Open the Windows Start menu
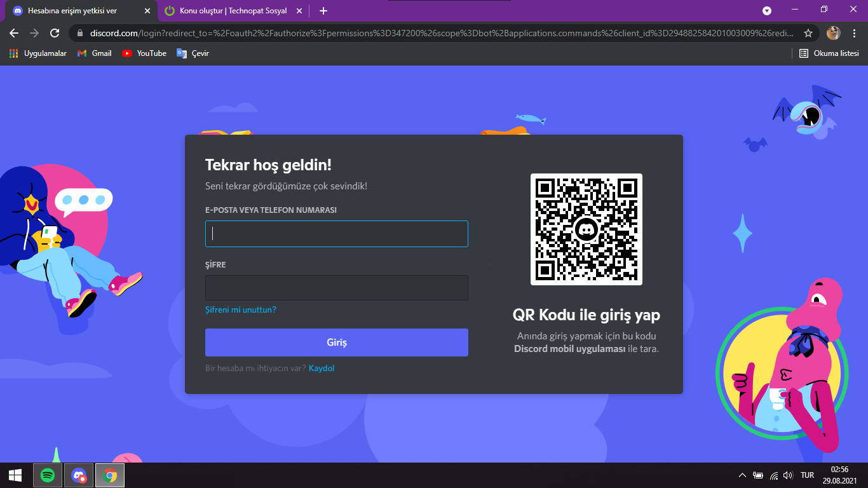The image size is (868, 488). [15, 475]
